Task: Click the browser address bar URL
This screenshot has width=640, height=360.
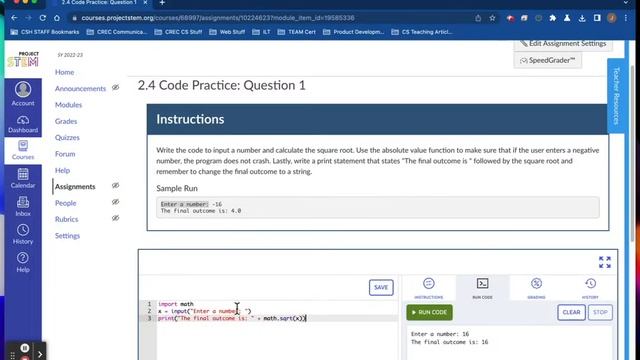Action: point(218,18)
